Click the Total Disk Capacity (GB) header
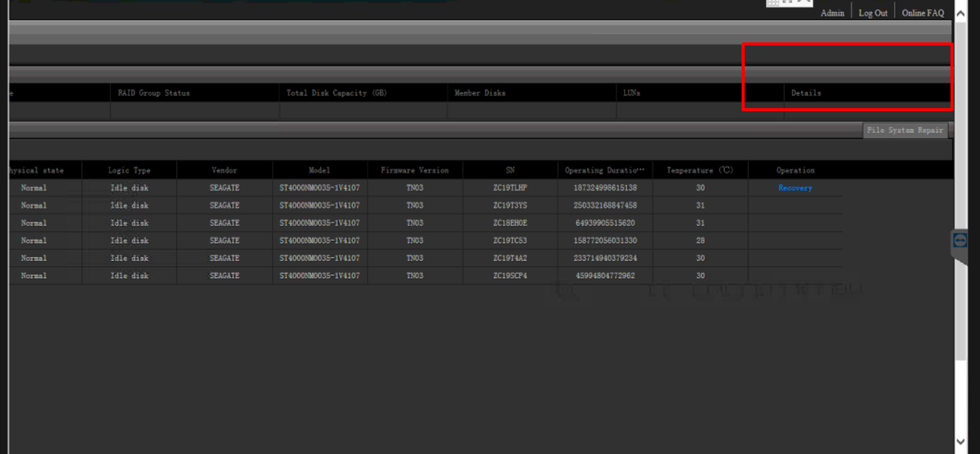The image size is (980, 454). [x=336, y=93]
